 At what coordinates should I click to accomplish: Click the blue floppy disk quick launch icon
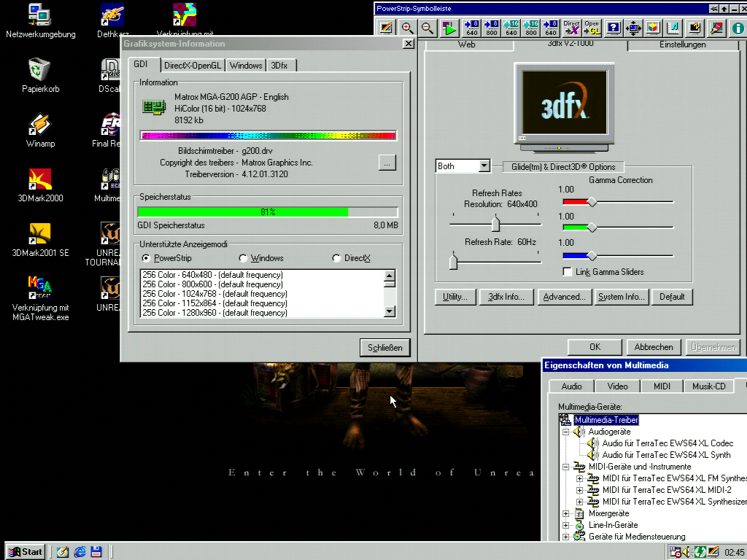click(x=96, y=551)
